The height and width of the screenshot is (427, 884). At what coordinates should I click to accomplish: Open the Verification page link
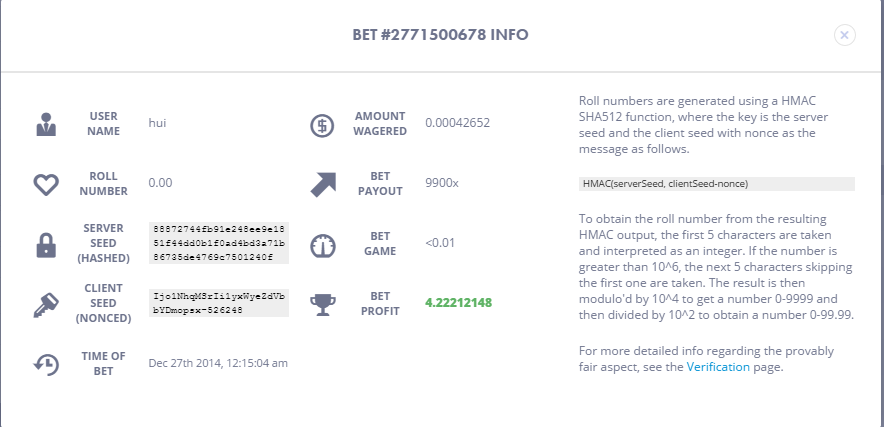pyautogui.click(x=718, y=367)
